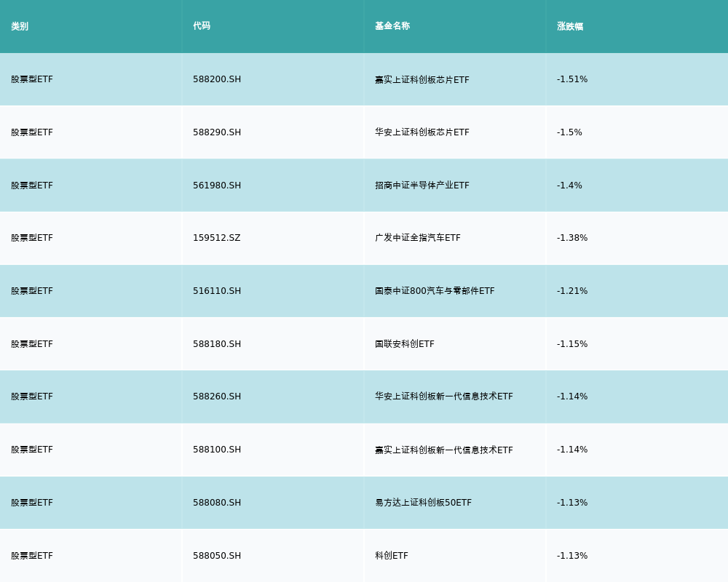728x582 pixels.
Task: Click fund name 嘉实上证科创板新一代信息技术ETF
Action: [x=444, y=450]
